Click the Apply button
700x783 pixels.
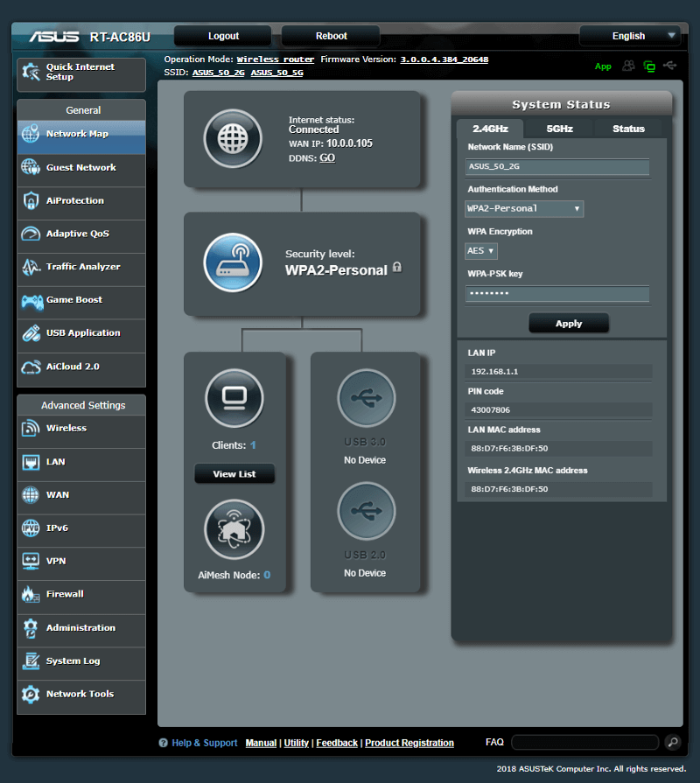click(x=569, y=324)
